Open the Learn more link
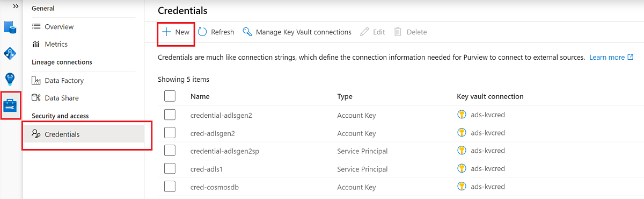Viewport: 644px width, 199px height. pos(607,57)
